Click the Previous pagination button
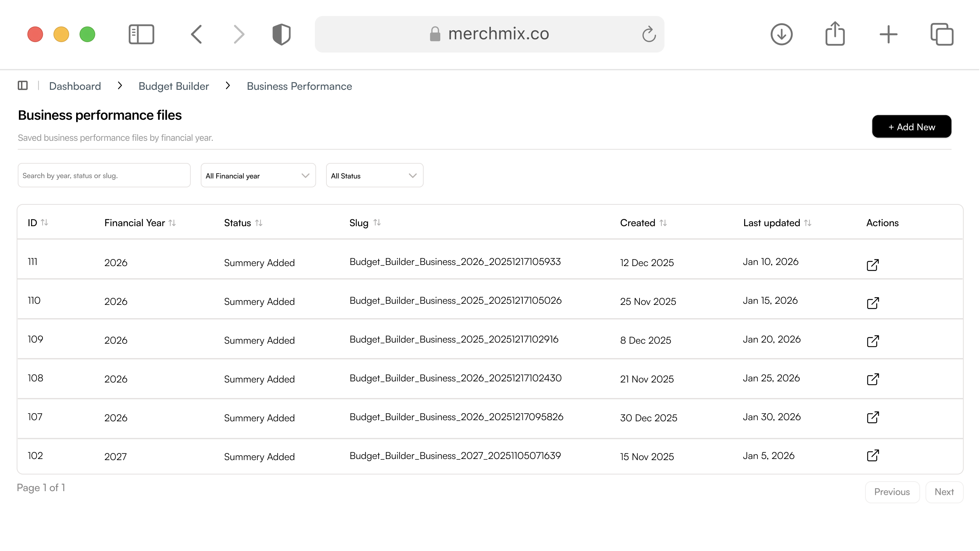 (892, 492)
